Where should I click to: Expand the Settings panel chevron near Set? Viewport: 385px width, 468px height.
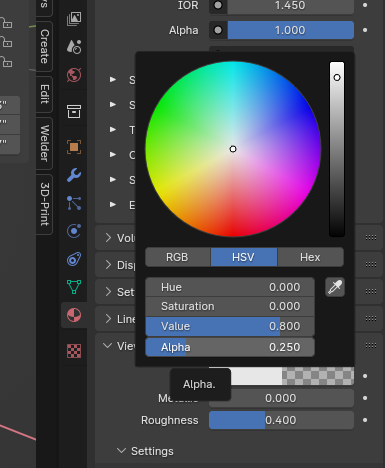[x=108, y=292]
